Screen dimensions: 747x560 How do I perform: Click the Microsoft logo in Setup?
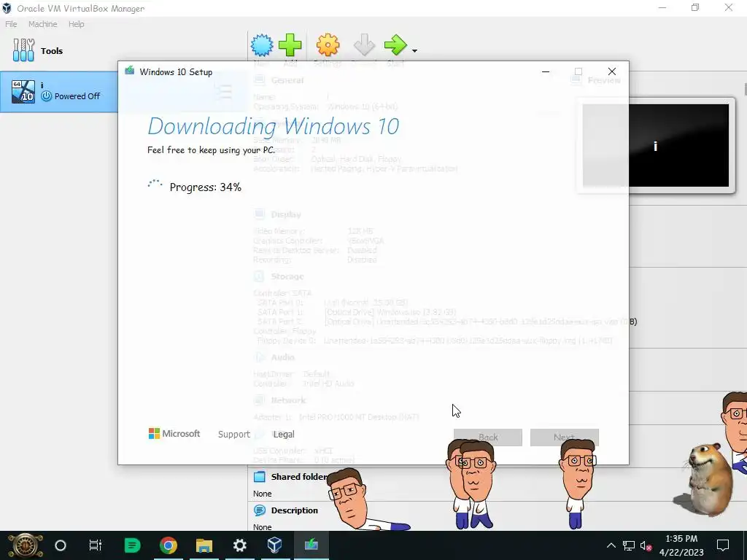pos(174,433)
